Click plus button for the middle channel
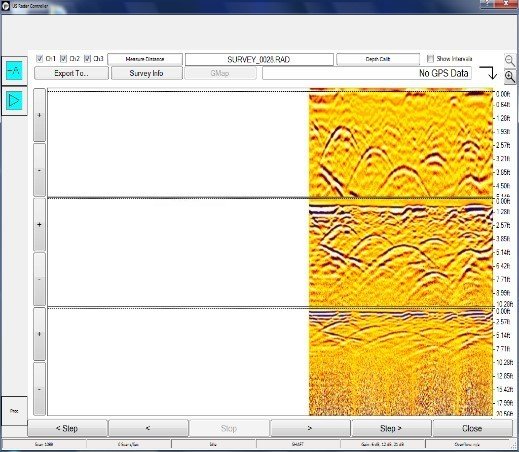 [x=39, y=224]
